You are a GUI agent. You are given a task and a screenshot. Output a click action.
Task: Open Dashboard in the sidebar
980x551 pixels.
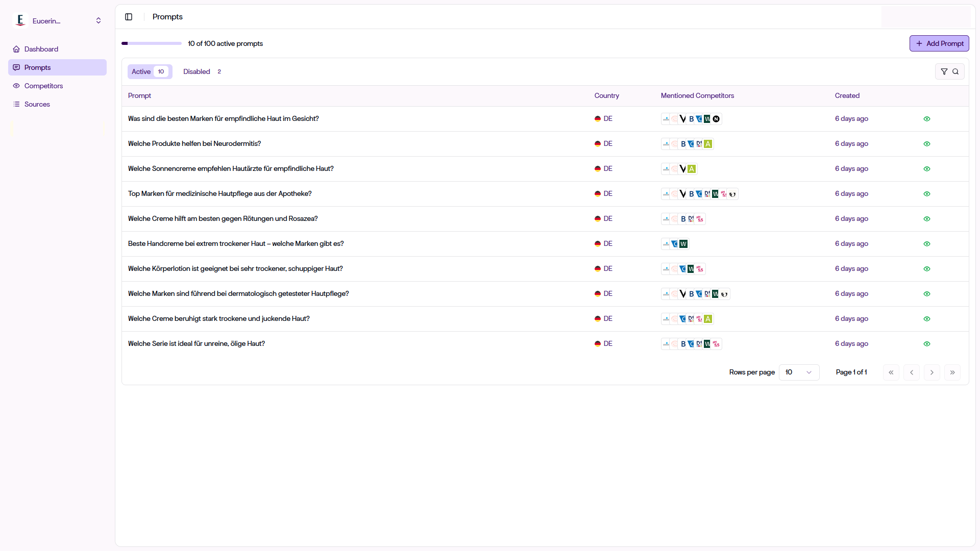tap(57, 49)
